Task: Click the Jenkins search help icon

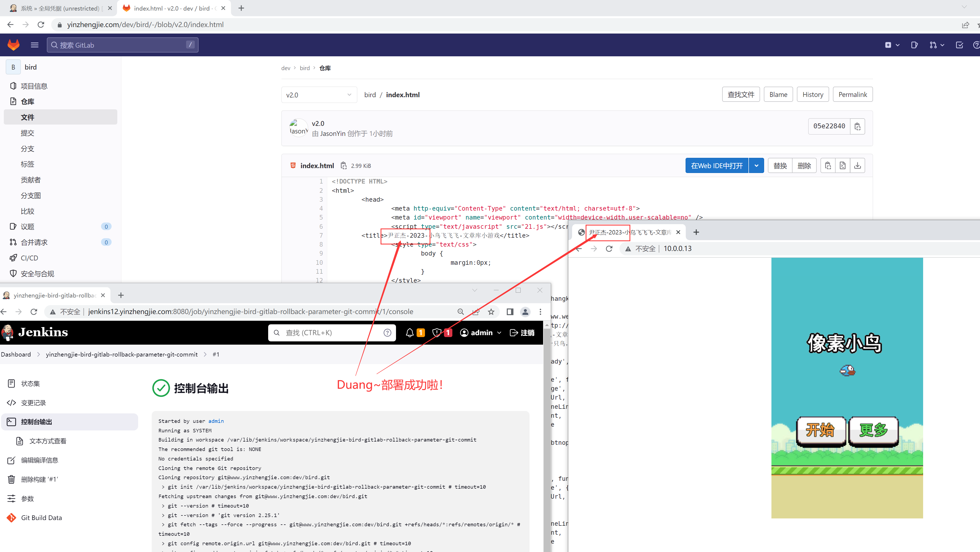Action: 387,333
